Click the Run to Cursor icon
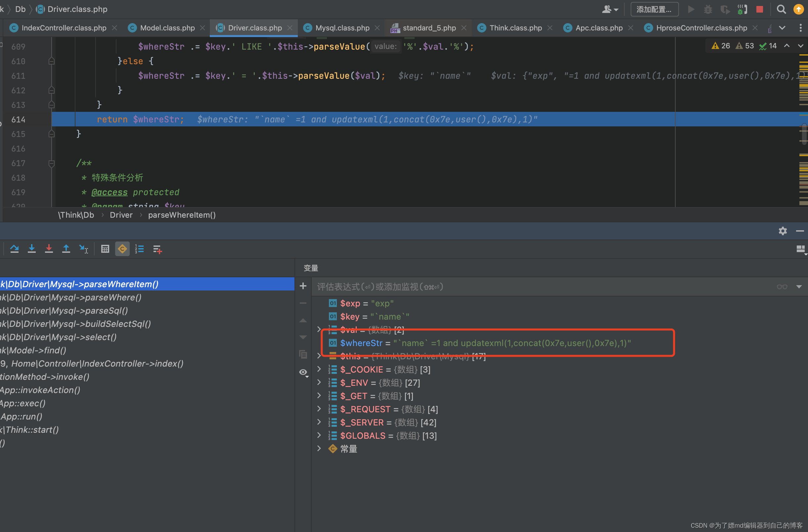 [x=83, y=249]
